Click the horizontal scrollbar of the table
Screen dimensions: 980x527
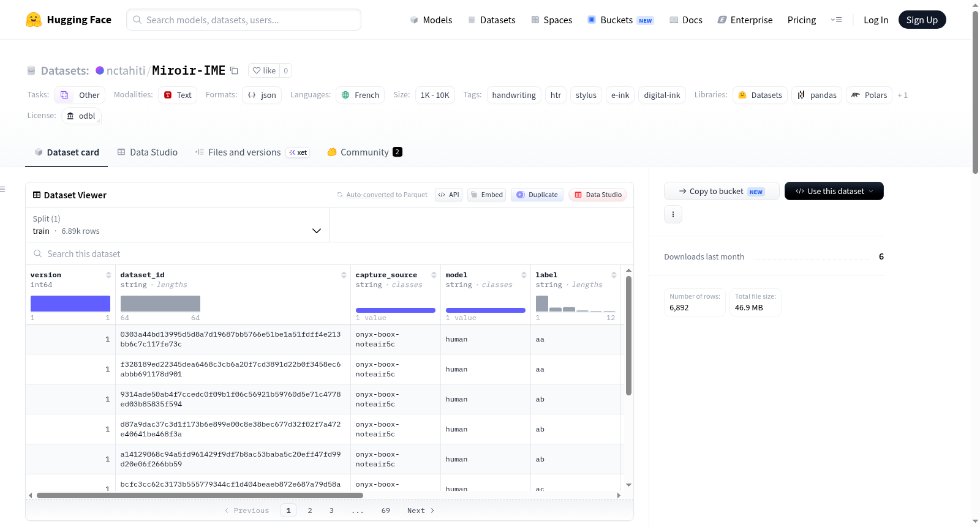pos(200,495)
